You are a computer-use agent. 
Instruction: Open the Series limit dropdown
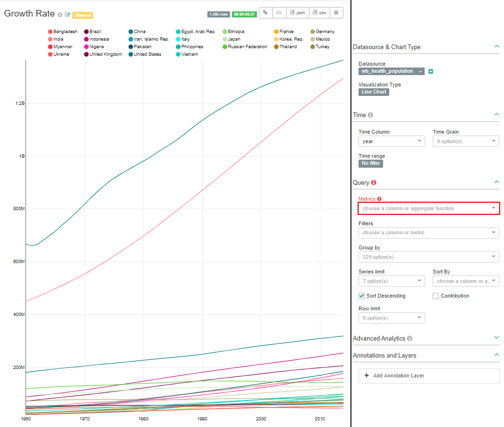pyautogui.click(x=392, y=281)
